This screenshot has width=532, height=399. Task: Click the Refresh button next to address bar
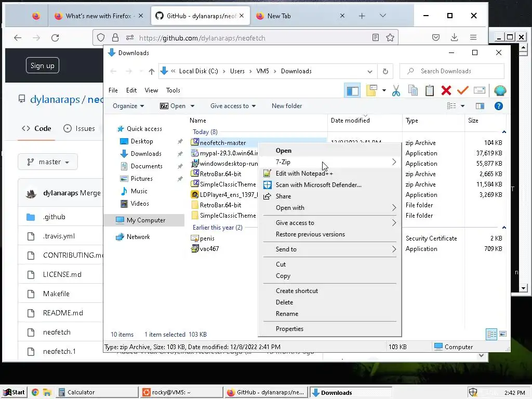click(x=385, y=71)
